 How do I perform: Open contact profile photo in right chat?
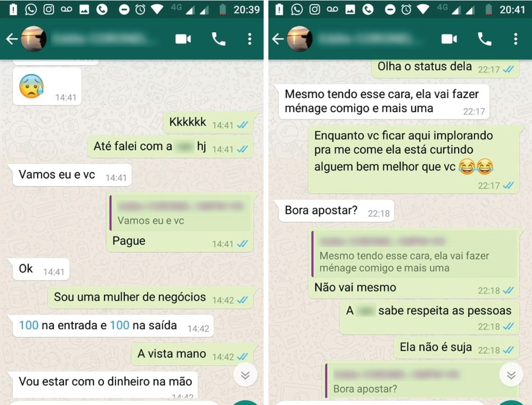[299, 39]
